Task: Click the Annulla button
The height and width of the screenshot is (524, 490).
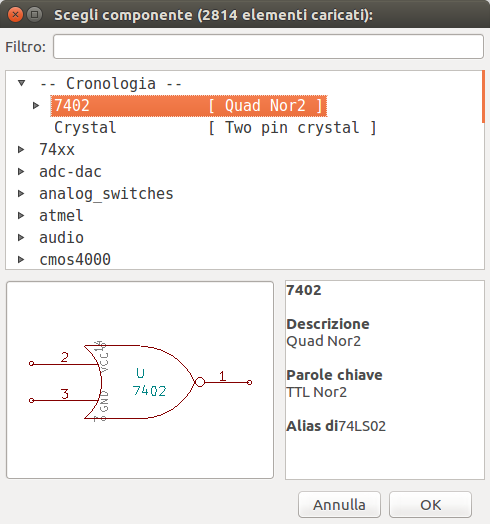Action: click(339, 505)
